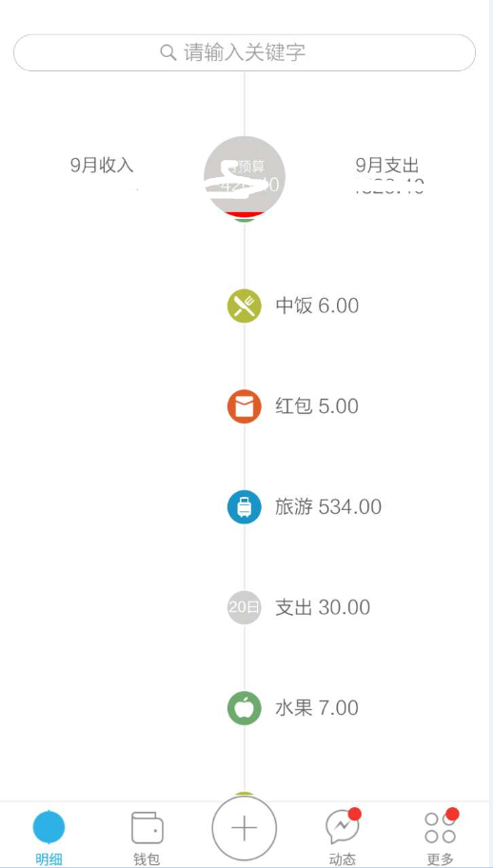
Task: Open the 中饭 6.00 entry
Action: pos(317,306)
